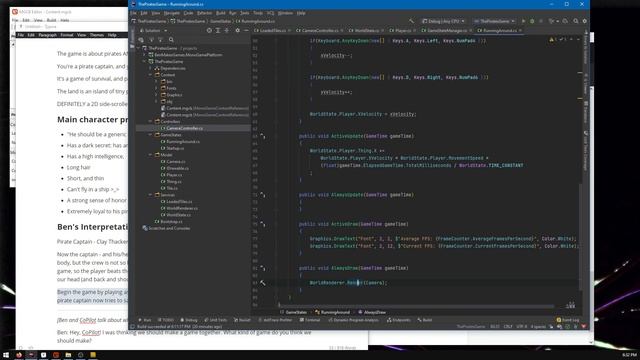Select Startup.cs in the solution tree
This screenshot has width=640, height=360.
click(x=175, y=148)
